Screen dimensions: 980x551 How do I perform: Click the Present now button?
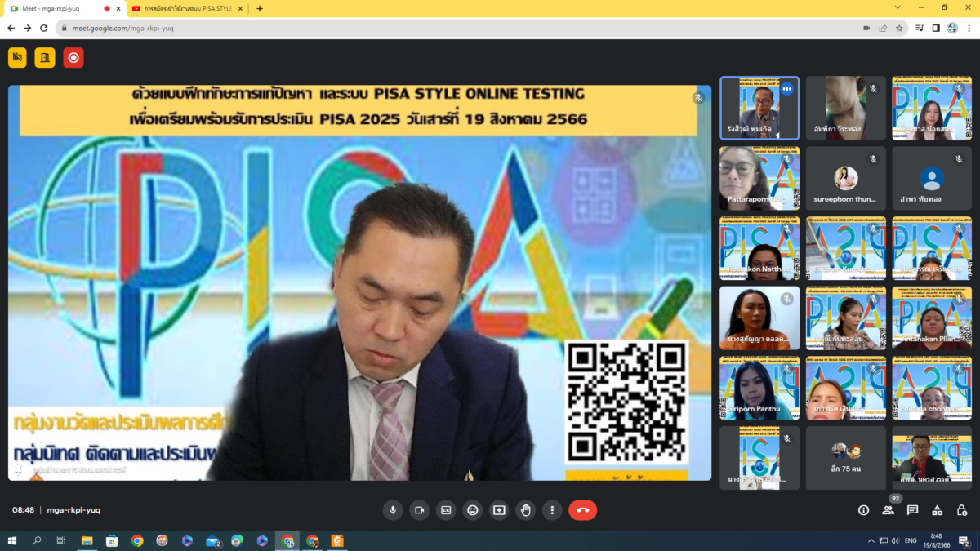coord(499,510)
